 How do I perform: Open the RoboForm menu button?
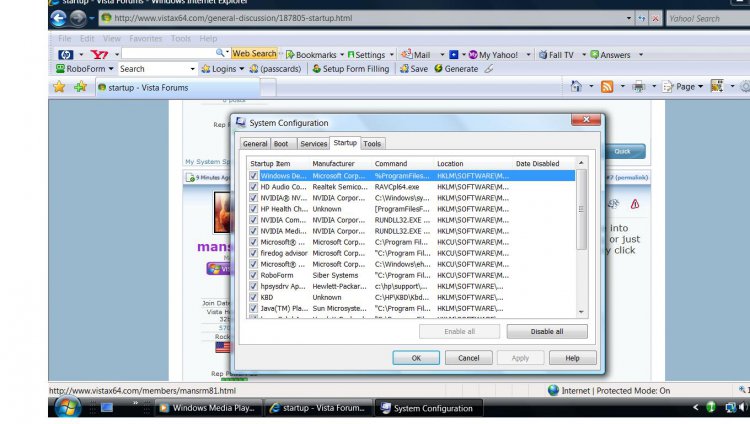point(85,68)
